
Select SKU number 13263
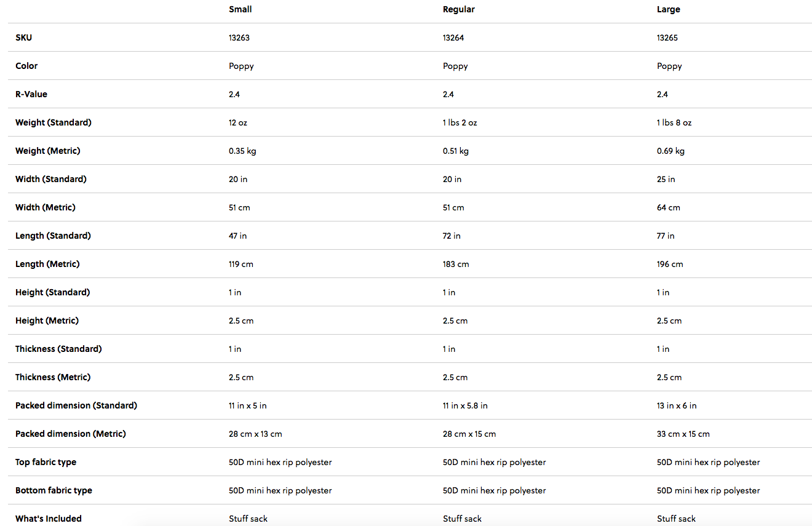coord(239,38)
